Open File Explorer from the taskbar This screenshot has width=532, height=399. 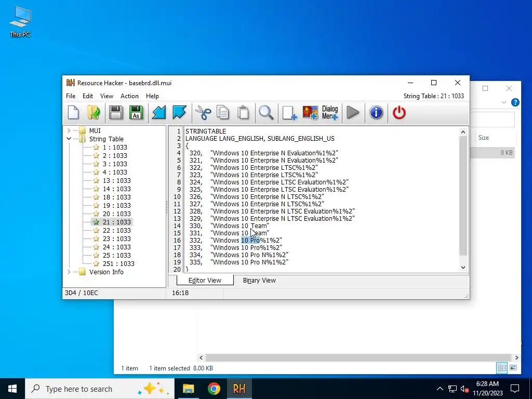point(188,389)
